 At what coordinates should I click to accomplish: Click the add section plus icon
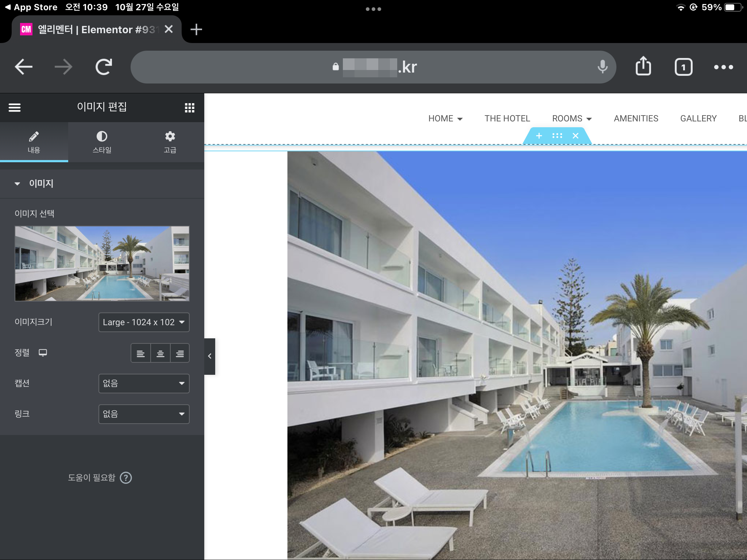[539, 136]
